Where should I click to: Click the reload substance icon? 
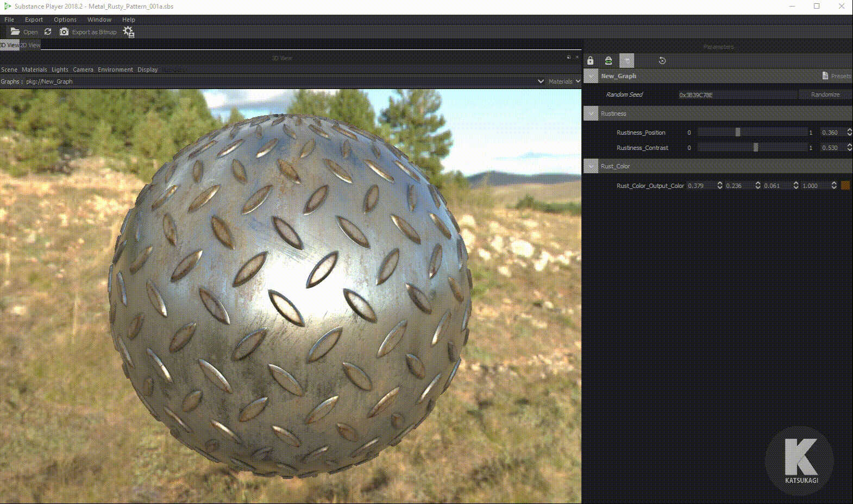[48, 32]
